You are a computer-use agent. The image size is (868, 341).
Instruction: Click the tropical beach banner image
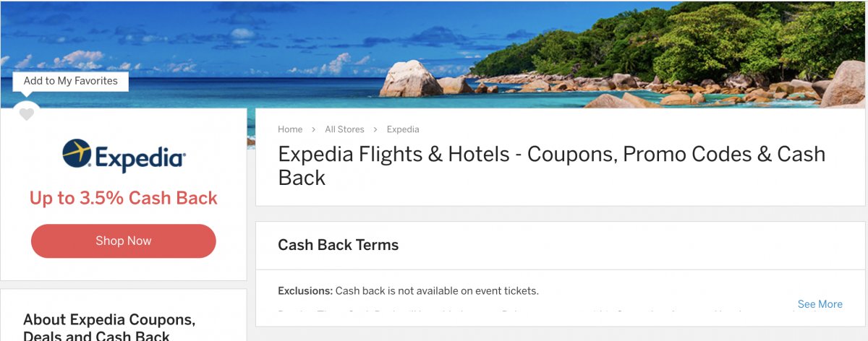pyautogui.click(x=434, y=54)
